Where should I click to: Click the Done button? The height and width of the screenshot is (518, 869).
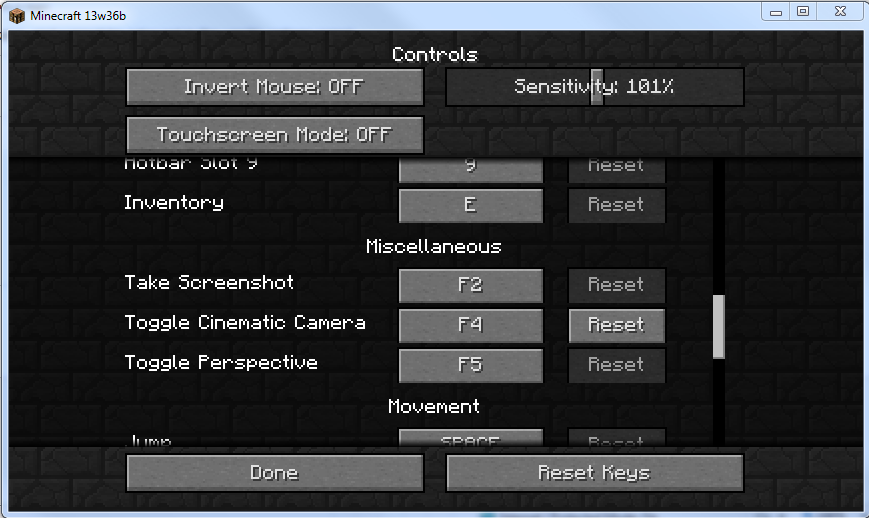coord(275,473)
